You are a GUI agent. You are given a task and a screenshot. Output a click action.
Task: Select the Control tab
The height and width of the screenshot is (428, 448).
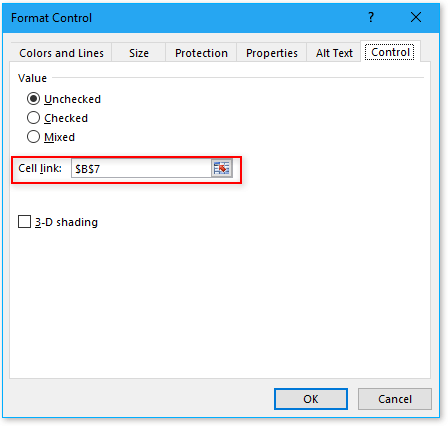[390, 52]
